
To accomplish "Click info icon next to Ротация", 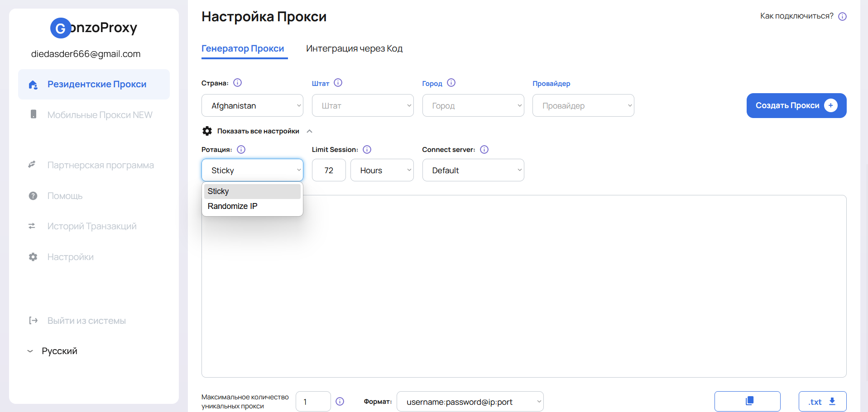I will coord(241,150).
